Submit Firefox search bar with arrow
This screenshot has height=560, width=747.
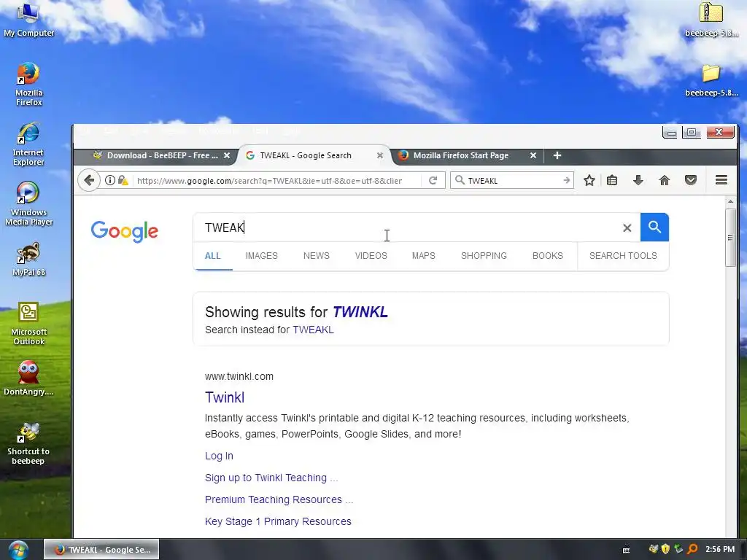[x=566, y=181]
